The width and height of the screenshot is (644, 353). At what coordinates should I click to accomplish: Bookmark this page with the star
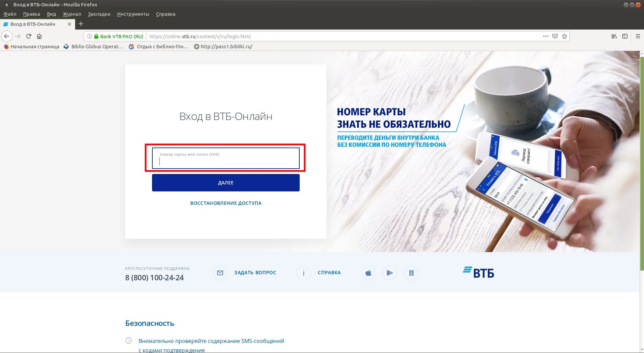click(564, 36)
